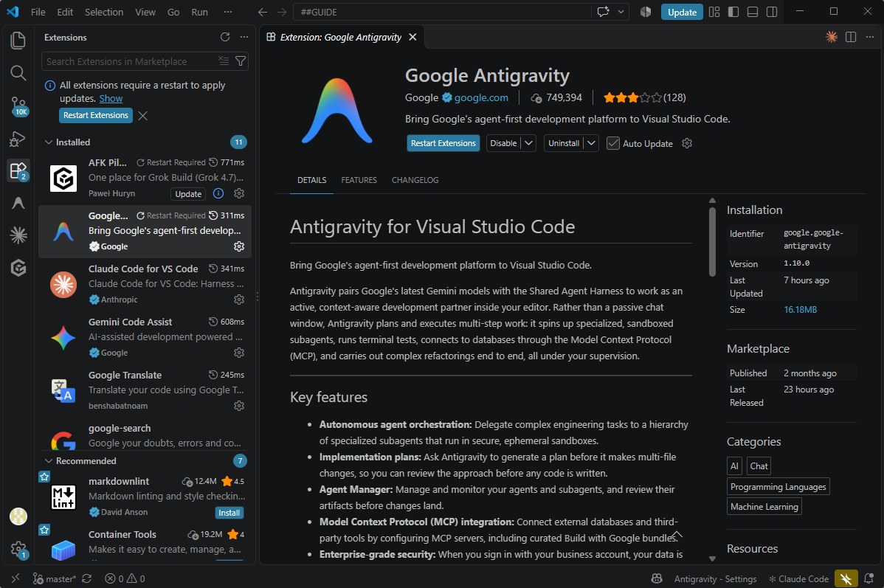Switch to the CHANGELOG tab

coord(415,180)
